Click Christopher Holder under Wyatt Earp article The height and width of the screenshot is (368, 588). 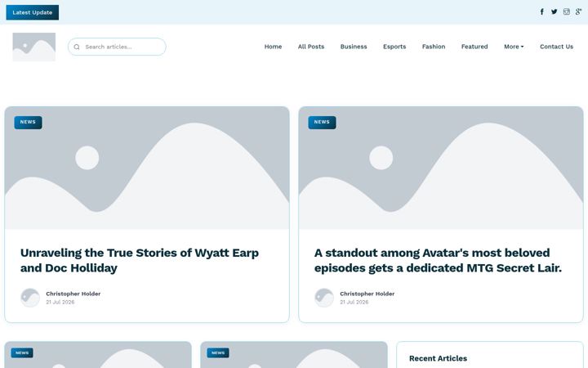(73, 294)
